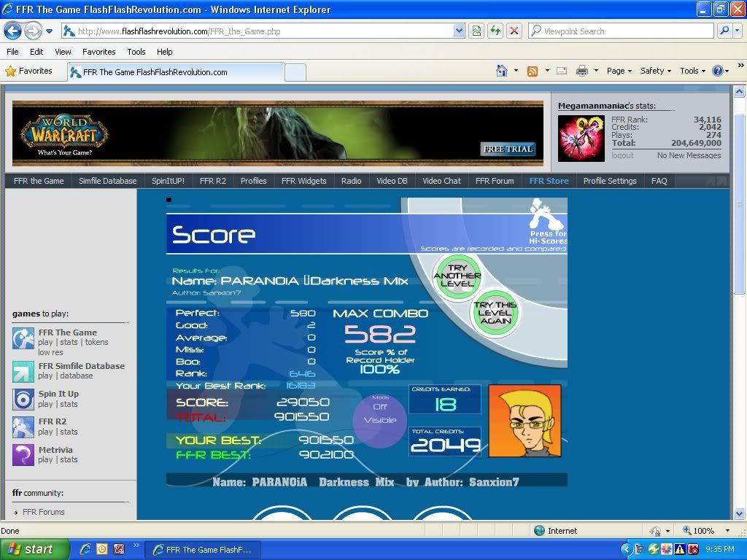Click the logout link
This screenshot has height=560, width=747.
622,155
